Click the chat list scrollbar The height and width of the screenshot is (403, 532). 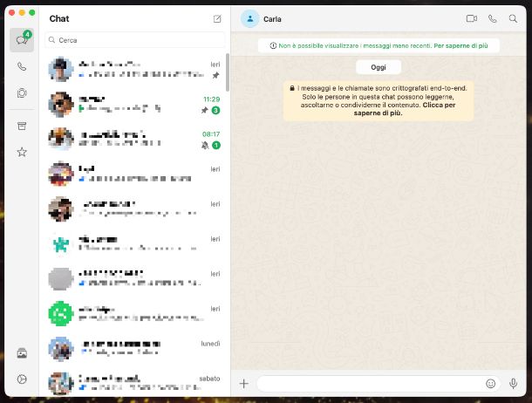[x=228, y=72]
